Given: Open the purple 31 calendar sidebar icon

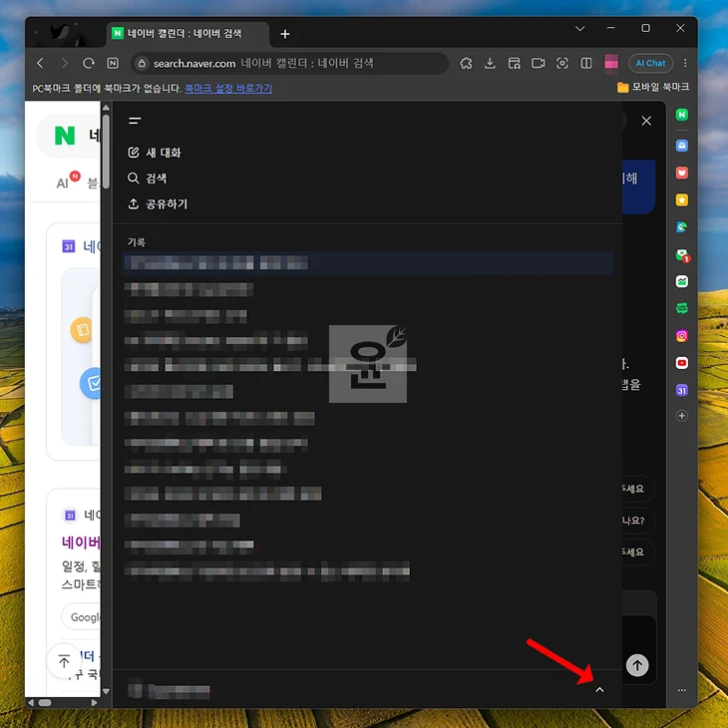Looking at the screenshot, I should point(681,391).
